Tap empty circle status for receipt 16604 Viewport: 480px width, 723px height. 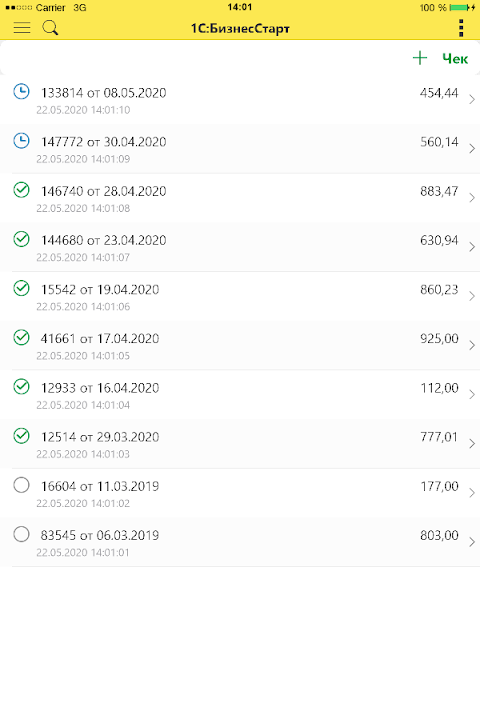[21, 485]
